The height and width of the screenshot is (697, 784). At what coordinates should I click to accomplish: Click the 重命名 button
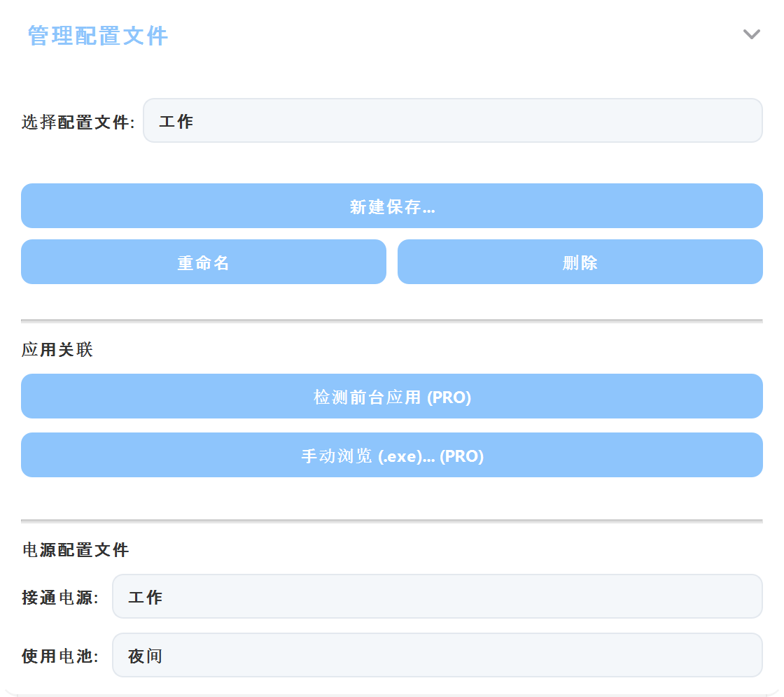click(204, 262)
